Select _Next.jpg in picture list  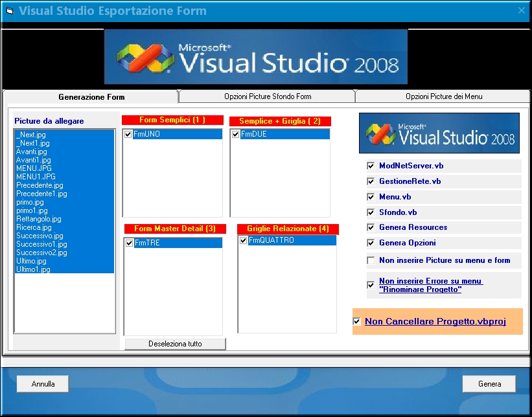coord(64,135)
